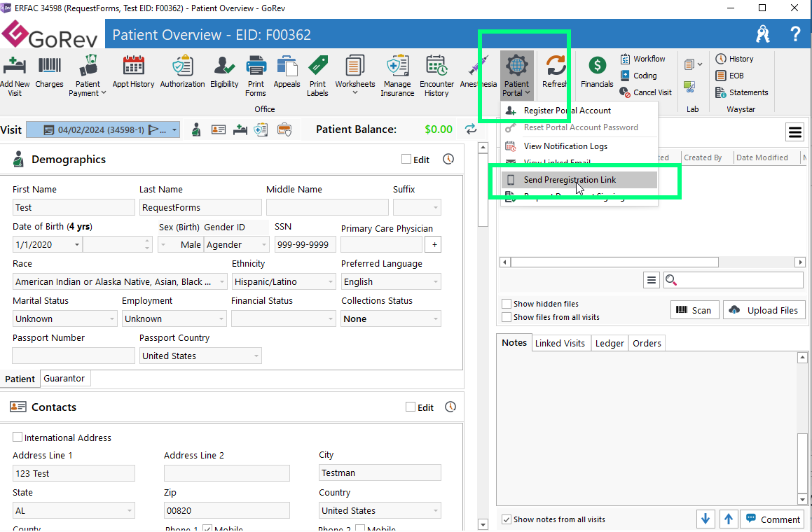Click the plus button beside Primary Care Physician
Viewport: 812px width, 532px height.
pos(433,244)
